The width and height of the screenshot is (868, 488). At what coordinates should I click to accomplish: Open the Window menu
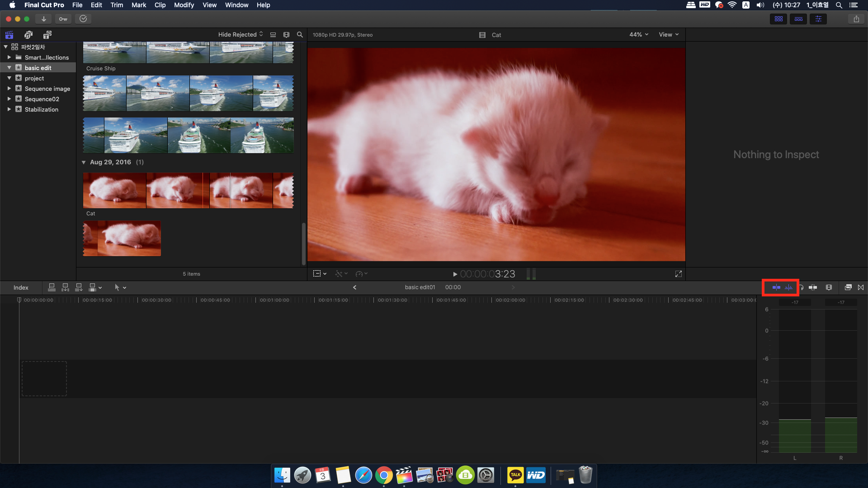(236, 5)
